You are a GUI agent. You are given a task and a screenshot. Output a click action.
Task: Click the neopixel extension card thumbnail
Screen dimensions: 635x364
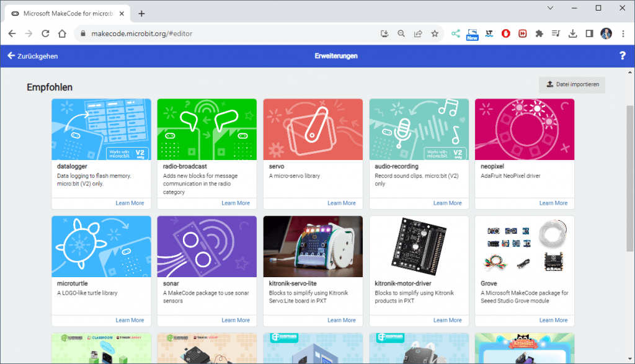[x=524, y=128]
